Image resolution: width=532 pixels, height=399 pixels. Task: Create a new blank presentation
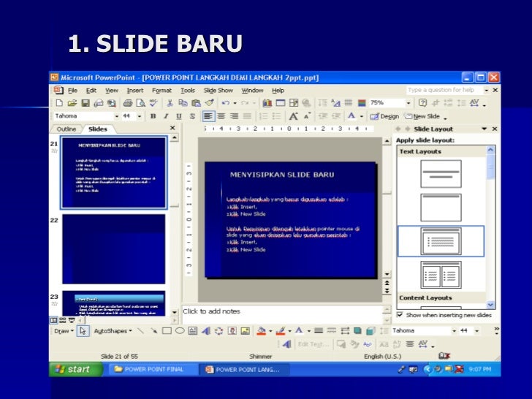point(59,103)
